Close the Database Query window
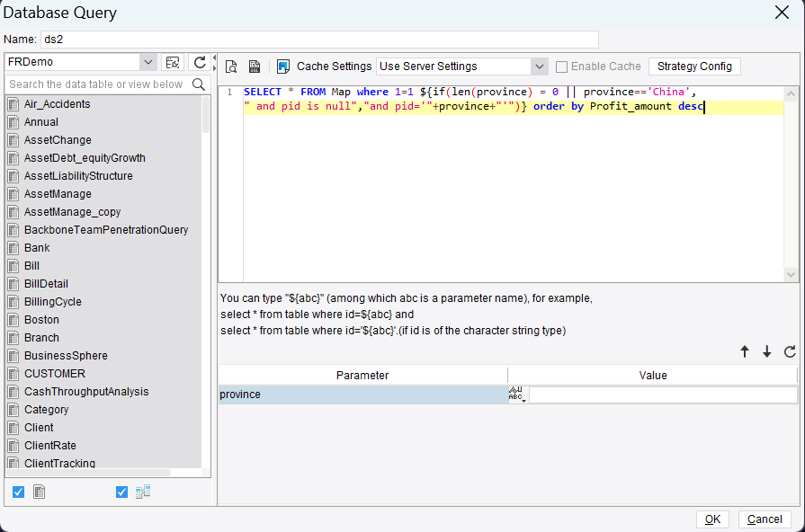The image size is (805, 532). (x=782, y=13)
